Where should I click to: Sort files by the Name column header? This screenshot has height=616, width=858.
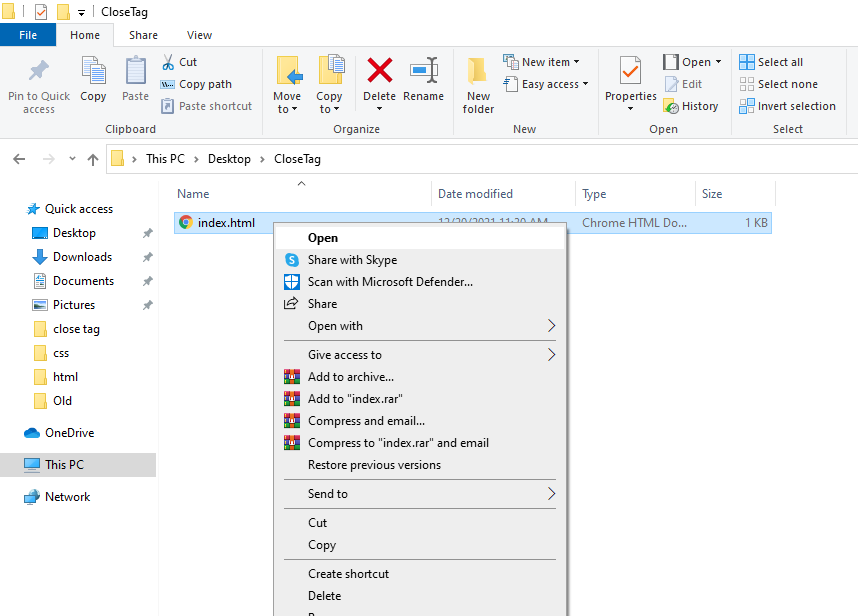coord(193,194)
